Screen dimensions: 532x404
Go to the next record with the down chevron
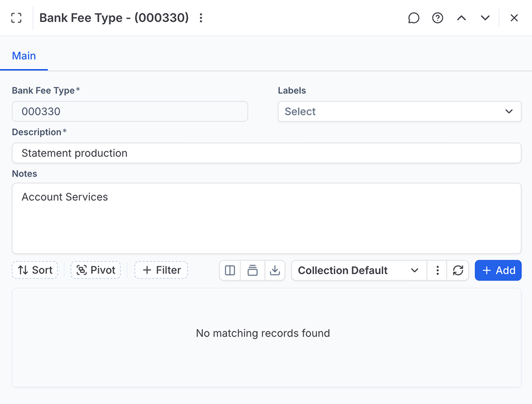tap(485, 18)
